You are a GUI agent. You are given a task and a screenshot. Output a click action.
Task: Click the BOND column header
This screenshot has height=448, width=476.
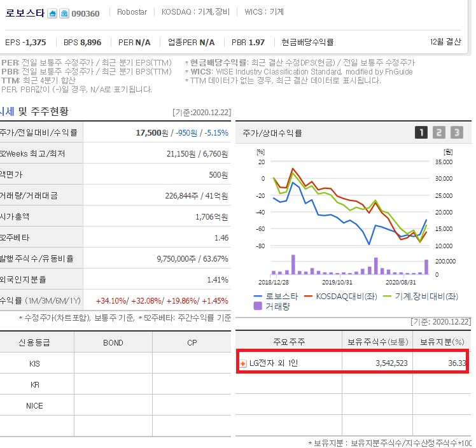113,342
